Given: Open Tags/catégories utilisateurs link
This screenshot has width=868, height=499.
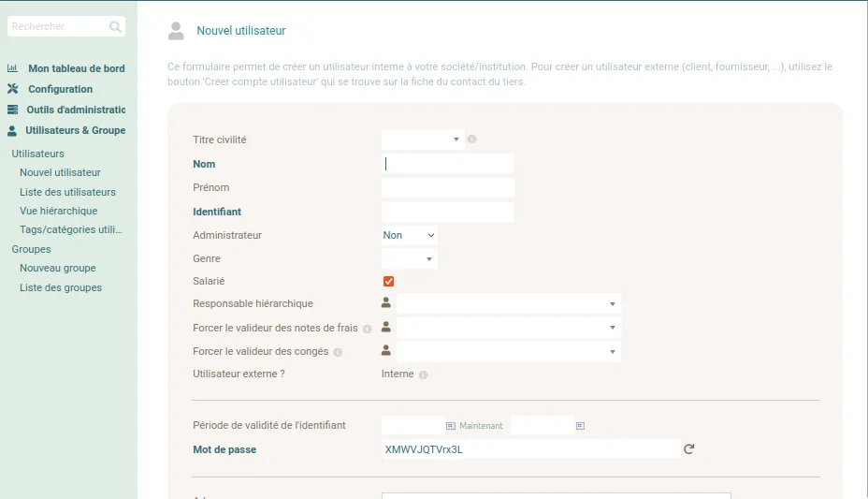Looking at the screenshot, I should [x=71, y=229].
